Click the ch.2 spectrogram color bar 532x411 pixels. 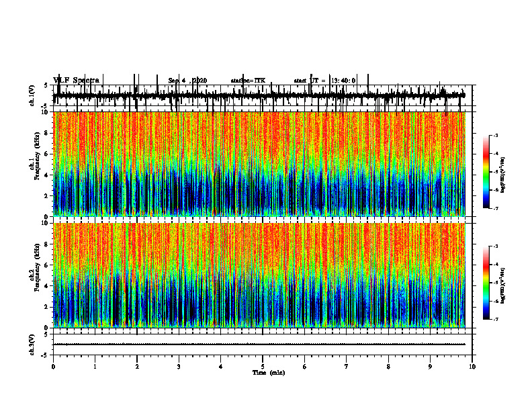coord(486,283)
